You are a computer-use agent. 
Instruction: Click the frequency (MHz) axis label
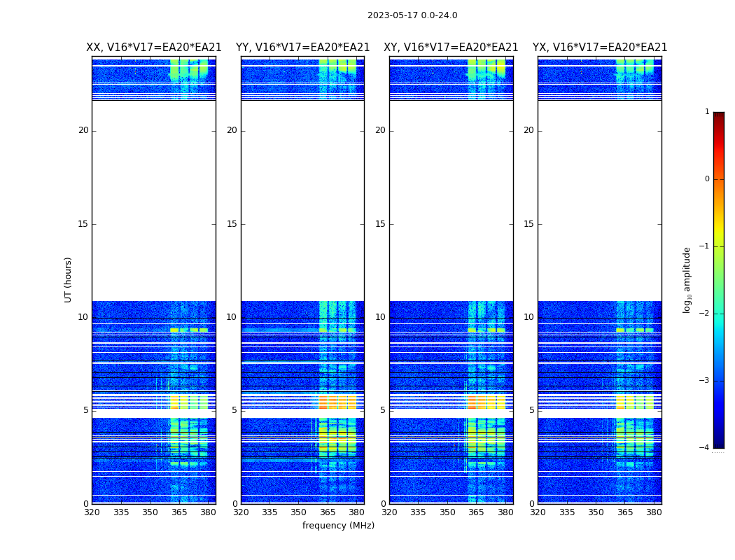tap(338, 525)
